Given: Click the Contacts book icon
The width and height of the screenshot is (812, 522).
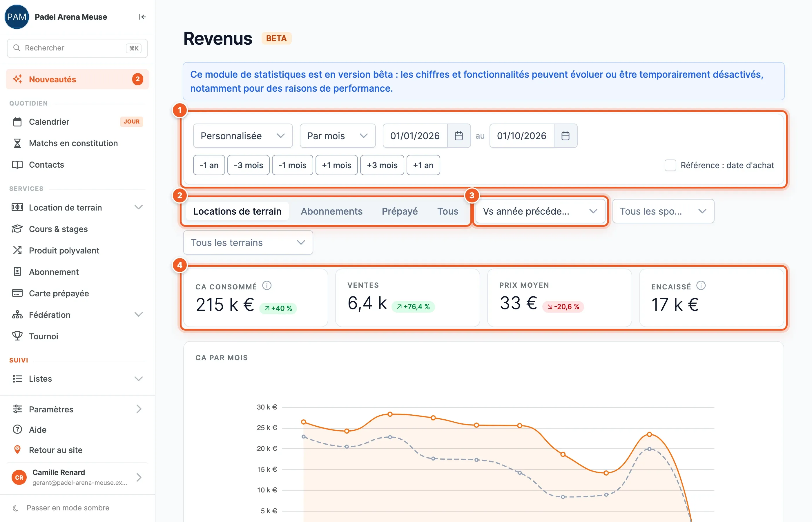Looking at the screenshot, I should (x=17, y=165).
